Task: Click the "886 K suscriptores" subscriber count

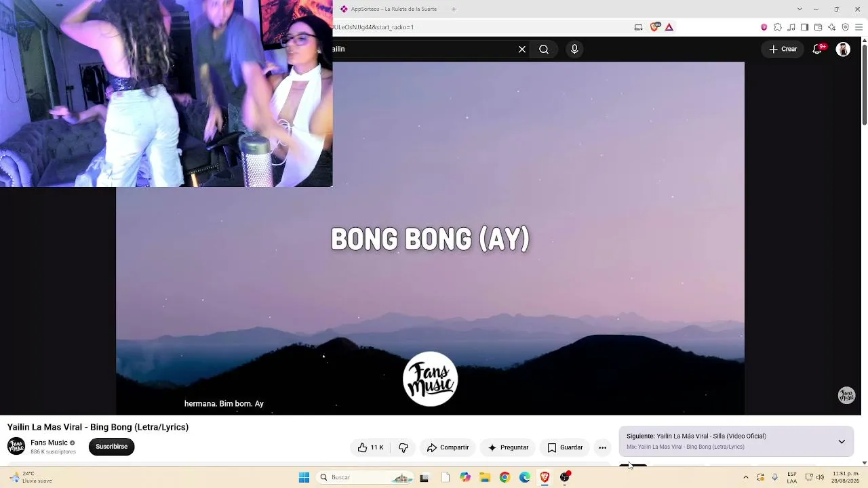Action: [53, 452]
